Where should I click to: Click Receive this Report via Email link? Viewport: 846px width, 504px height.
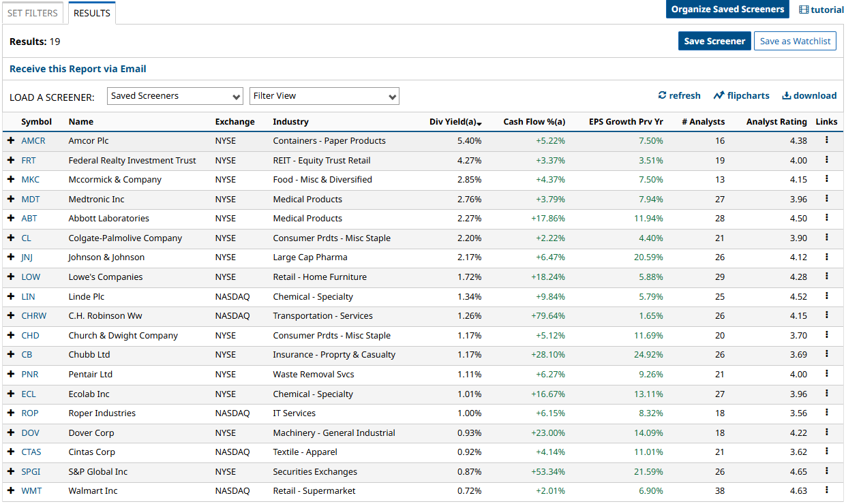pyautogui.click(x=78, y=69)
